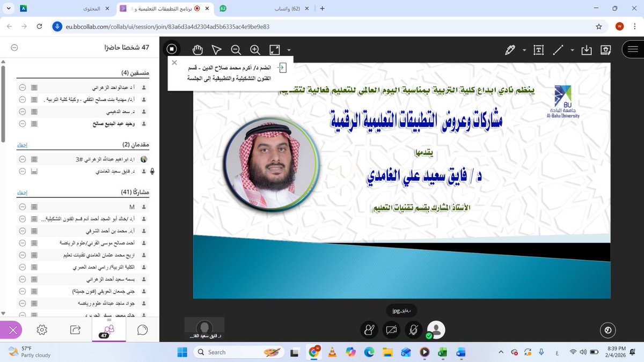Open options for بسمه سعيد أحمد الزهراني
This screenshot has width=644, height=362.
[x=22, y=279]
